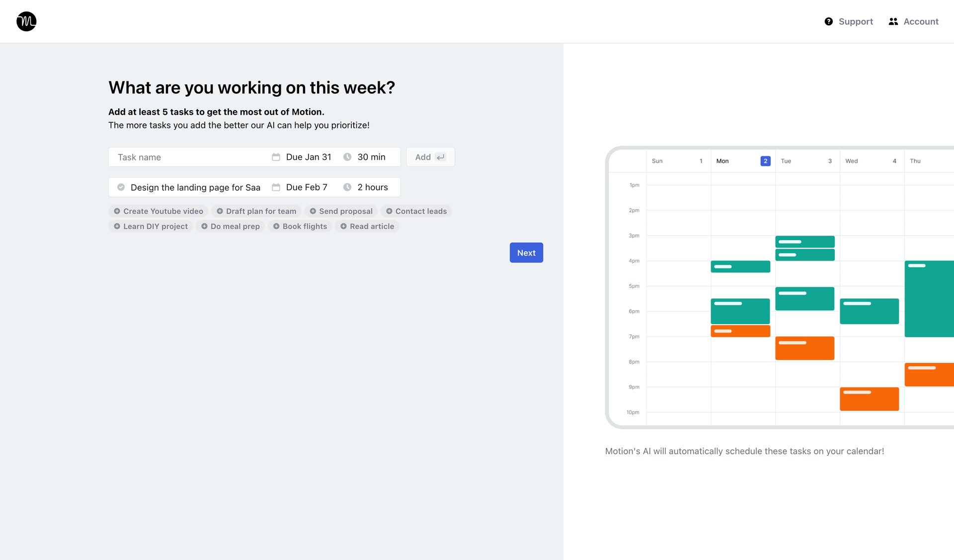Toggle completion circle on the landing page task

[121, 187]
